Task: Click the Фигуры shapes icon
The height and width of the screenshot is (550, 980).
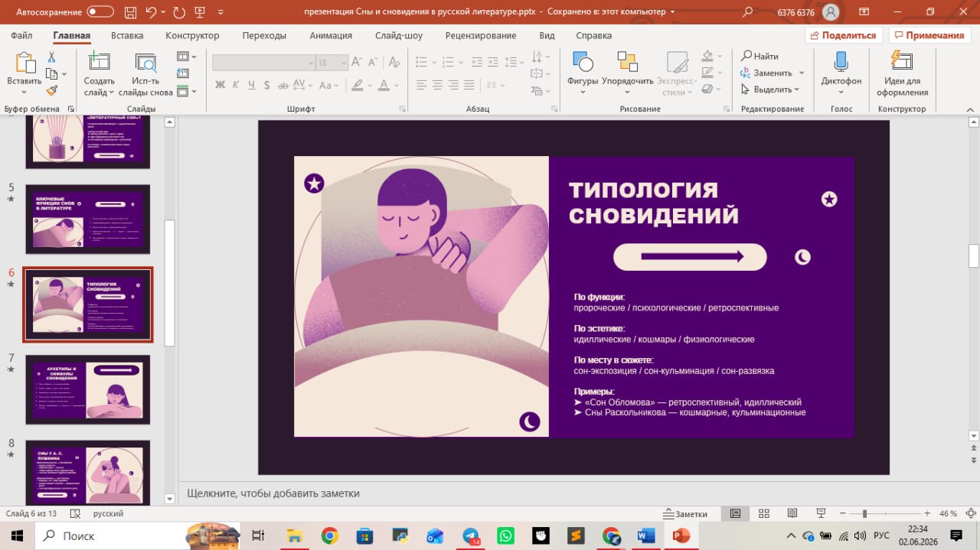Action: tap(583, 62)
